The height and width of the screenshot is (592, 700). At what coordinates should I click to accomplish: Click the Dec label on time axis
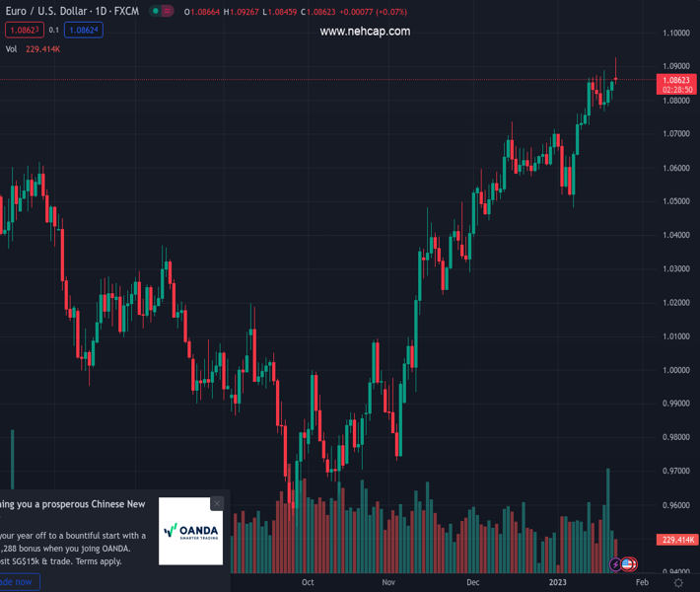[x=473, y=582]
